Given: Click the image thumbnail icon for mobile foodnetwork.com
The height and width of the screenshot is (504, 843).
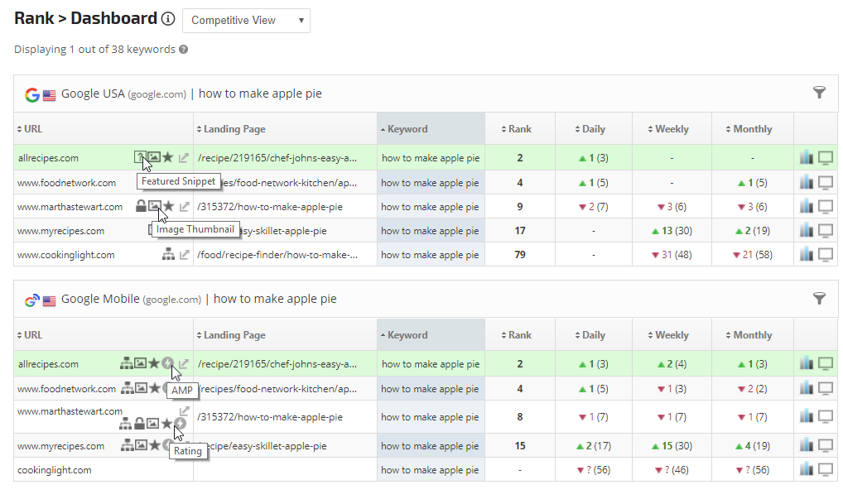Looking at the screenshot, I should [141, 388].
